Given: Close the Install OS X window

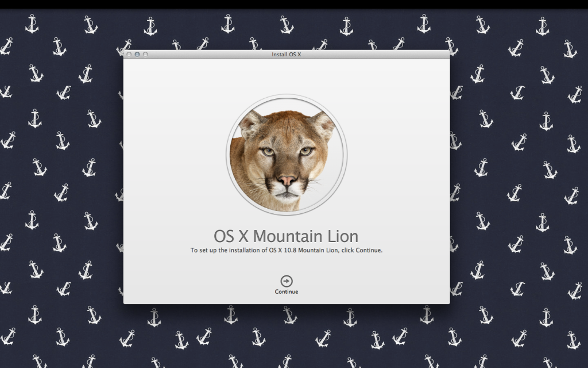Looking at the screenshot, I should coord(129,55).
